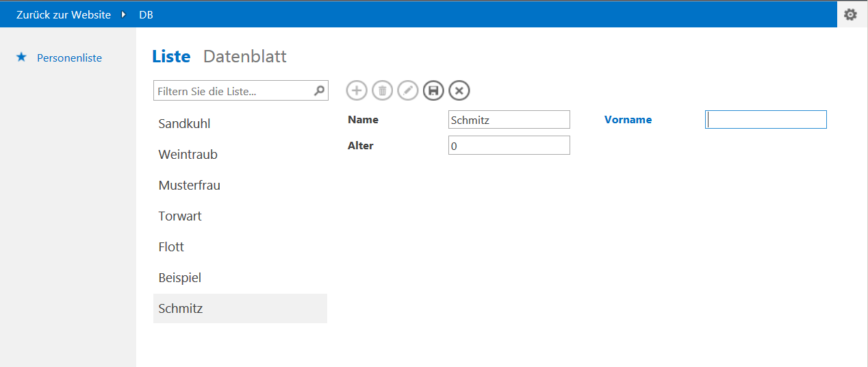This screenshot has width=868, height=367.
Task: Click into the empty Vorname field
Action: click(x=765, y=120)
